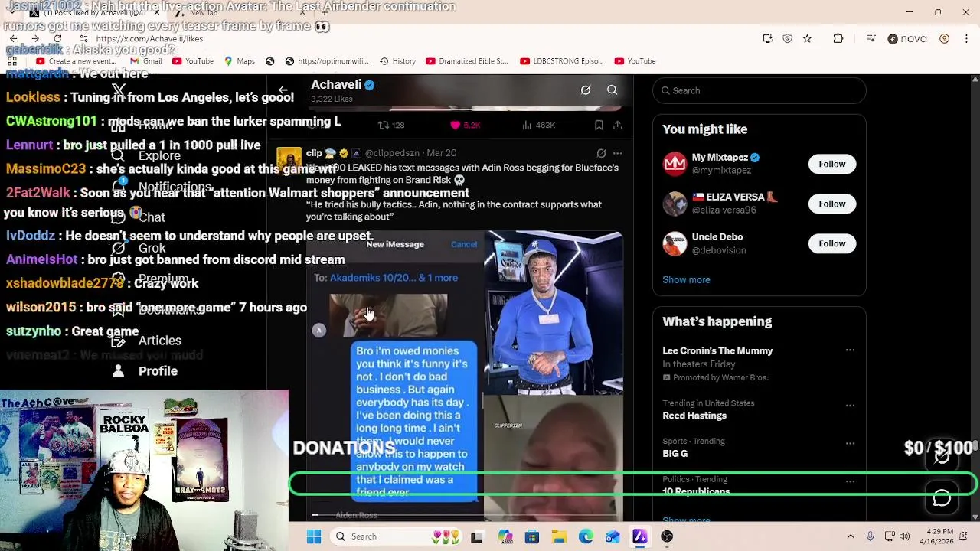View analytics showing 463K views
The width and height of the screenshot is (980, 551).
538,125
